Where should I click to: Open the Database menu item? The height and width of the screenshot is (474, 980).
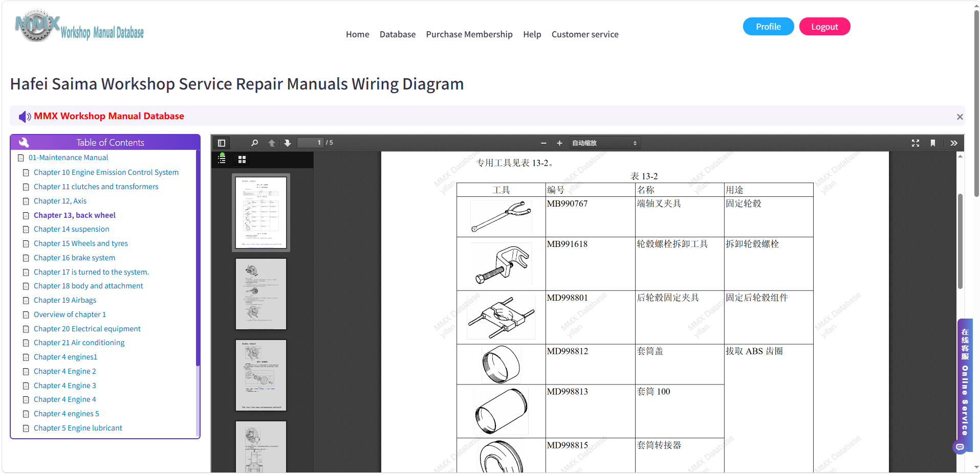[398, 34]
